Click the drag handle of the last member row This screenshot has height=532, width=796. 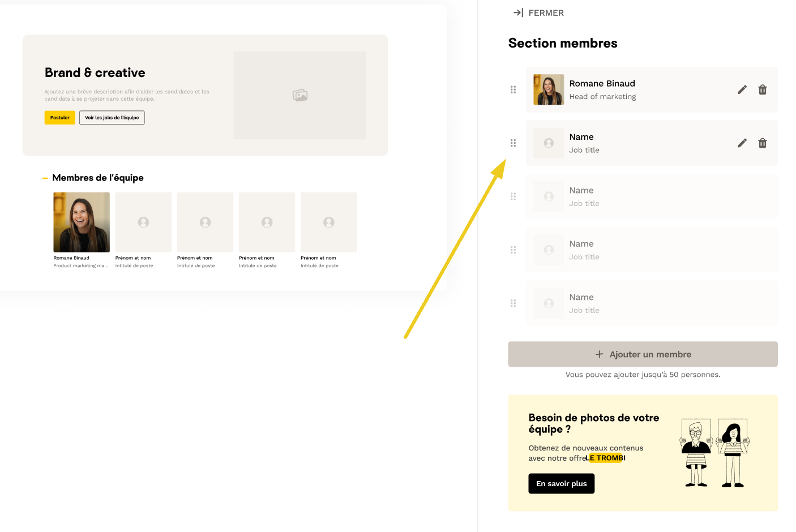(x=513, y=303)
